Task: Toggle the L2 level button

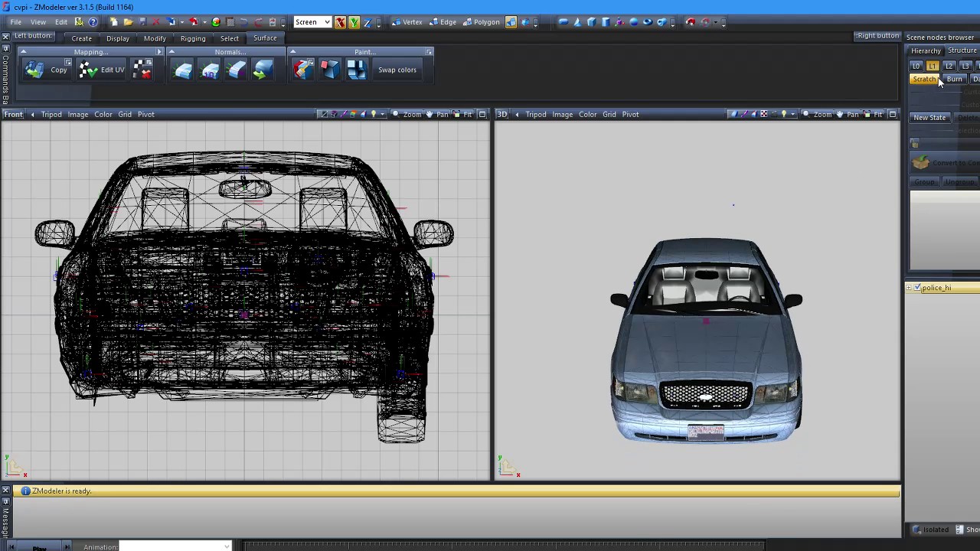Action: pyautogui.click(x=949, y=67)
